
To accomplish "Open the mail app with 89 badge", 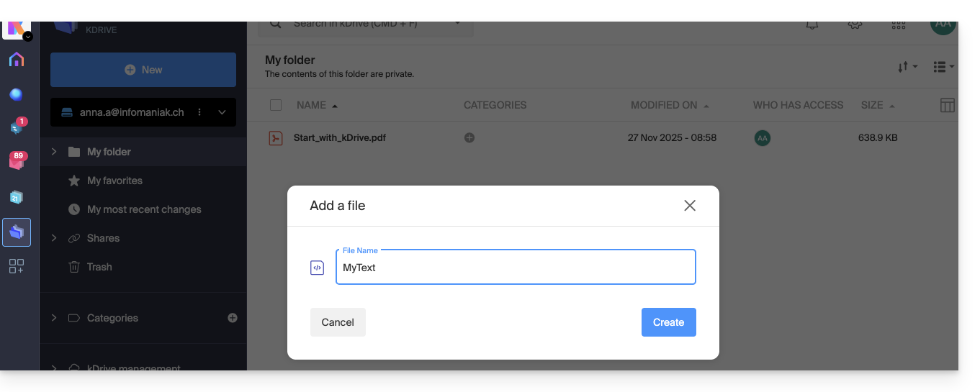I will tap(17, 161).
